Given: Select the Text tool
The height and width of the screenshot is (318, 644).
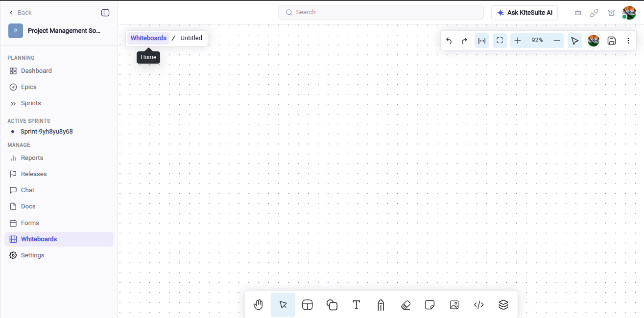Looking at the screenshot, I should 357,305.
